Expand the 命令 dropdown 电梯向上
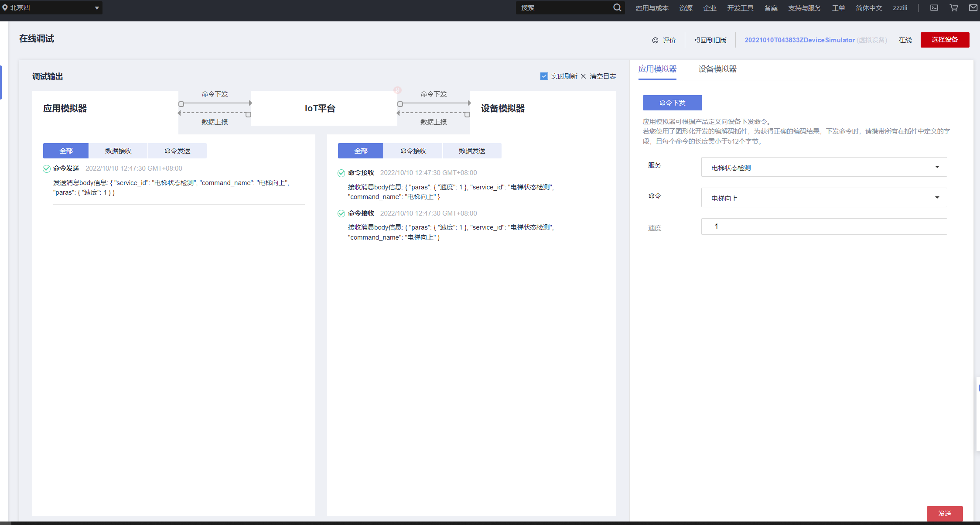 tap(823, 198)
